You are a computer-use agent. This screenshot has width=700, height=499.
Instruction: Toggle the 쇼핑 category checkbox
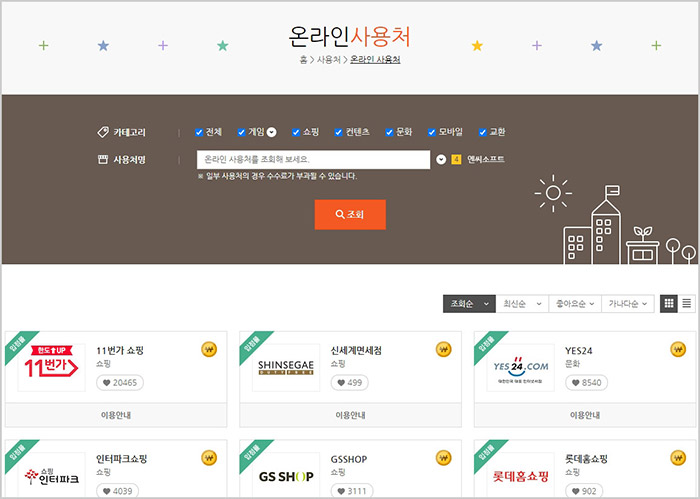pyautogui.click(x=296, y=132)
